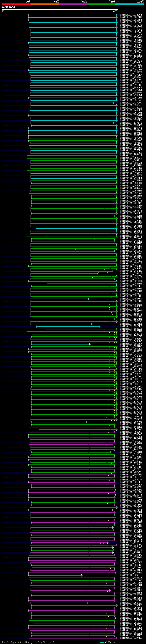Click the UniRef100_A9HQC9 hit name
This screenshot has height=644, width=146.
131,442
